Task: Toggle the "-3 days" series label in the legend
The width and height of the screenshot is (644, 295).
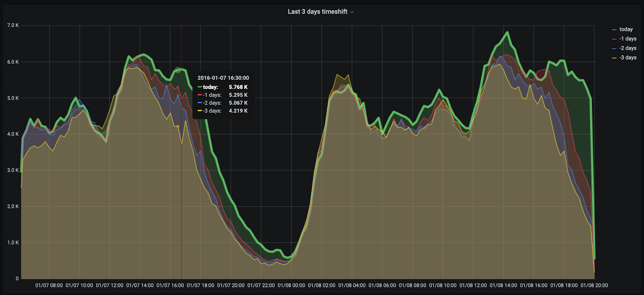Action: (627, 58)
